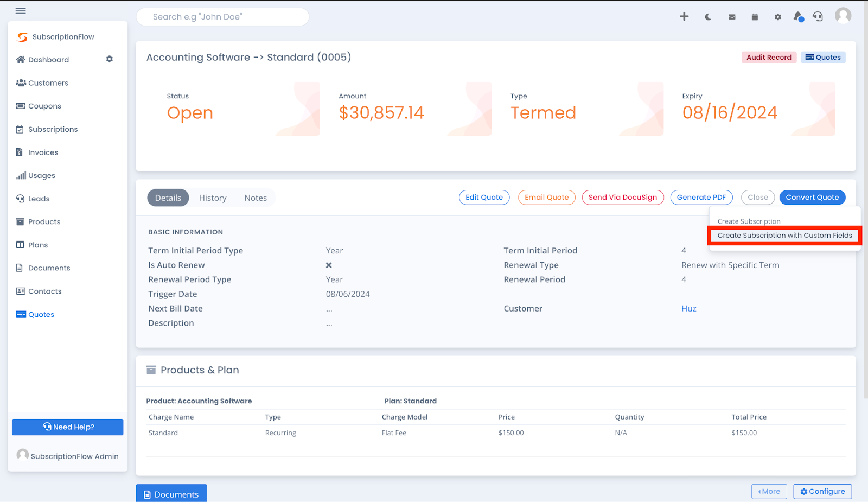Viewport: 868px width, 502px height.
Task: Open the Customers section
Action: click(x=42, y=83)
